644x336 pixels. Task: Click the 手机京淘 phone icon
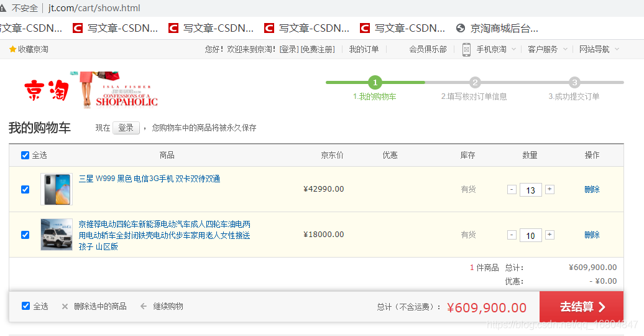click(466, 49)
